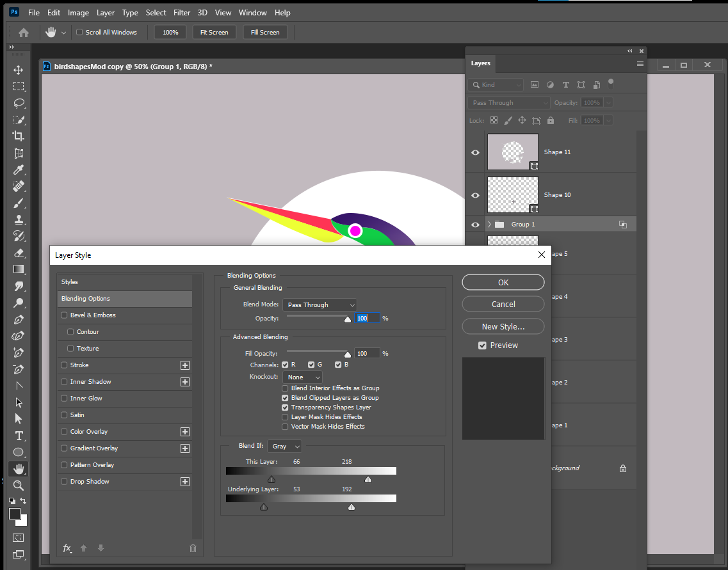This screenshot has width=728, height=570.
Task: Select the Brush tool
Action: (x=18, y=203)
